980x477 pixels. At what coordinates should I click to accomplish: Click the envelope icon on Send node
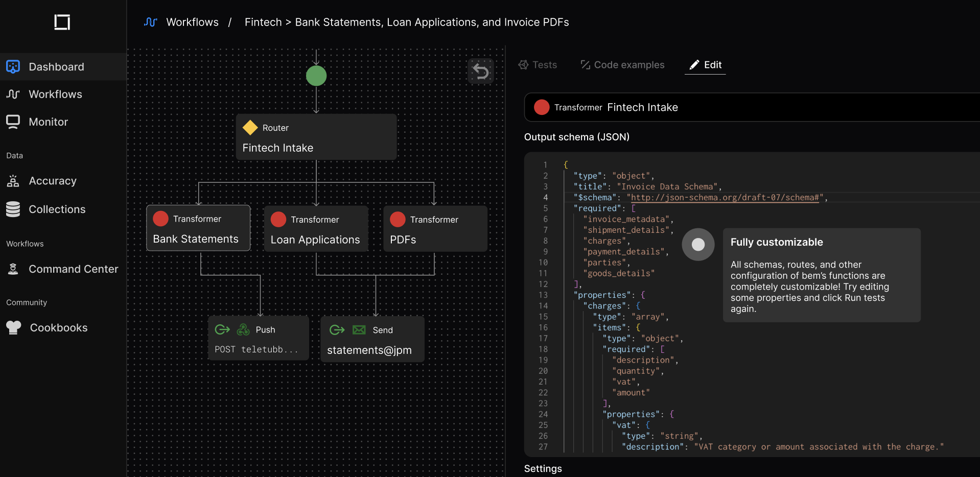(359, 330)
